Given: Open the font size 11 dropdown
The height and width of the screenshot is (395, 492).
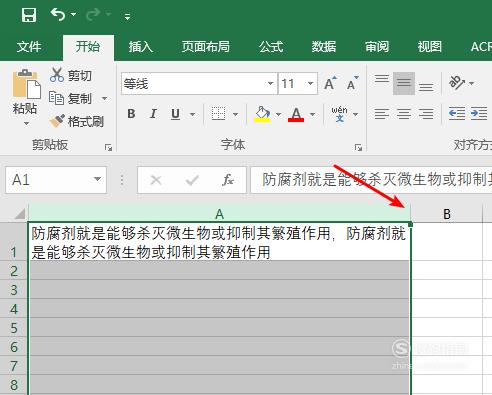Looking at the screenshot, I should (x=310, y=83).
